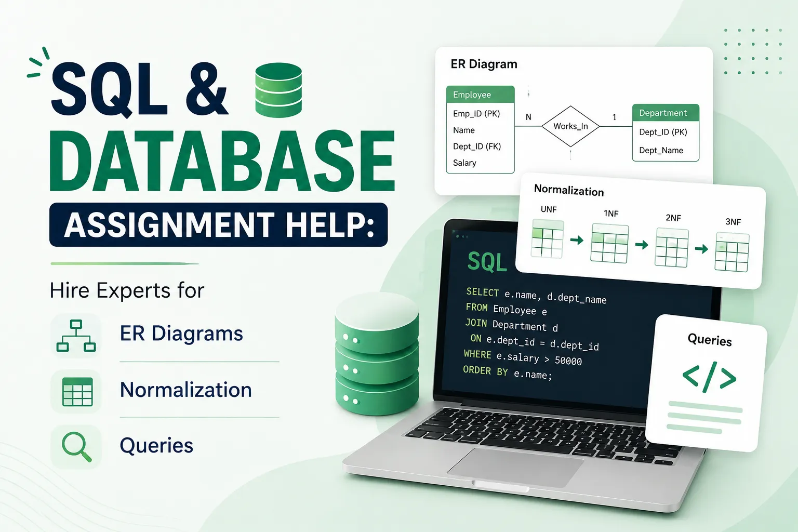Click the 2NF label
This screenshot has height=532, width=798.
[x=673, y=218]
